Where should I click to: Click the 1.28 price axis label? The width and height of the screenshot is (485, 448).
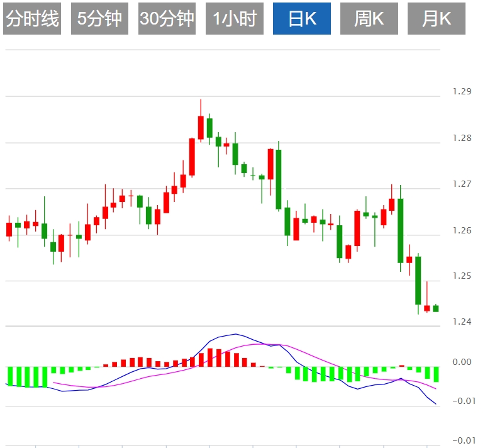462,138
